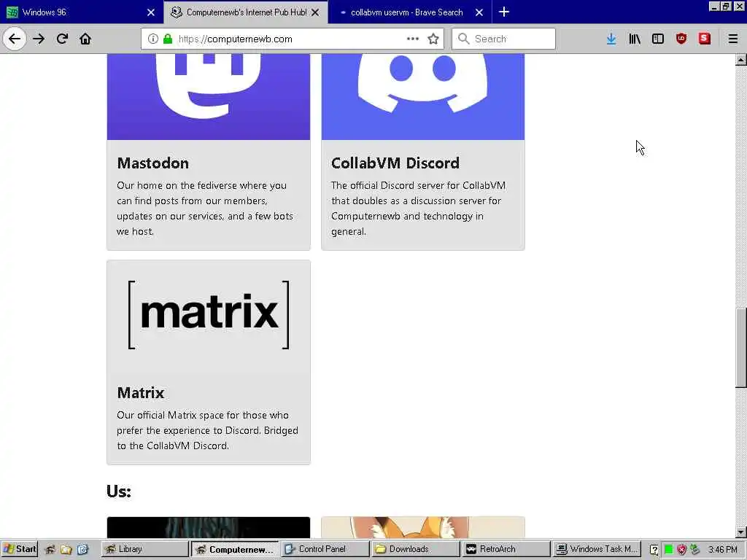Open the uBlock Origin extension
This screenshot has height=560, width=747.
pyautogui.click(x=681, y=39)
